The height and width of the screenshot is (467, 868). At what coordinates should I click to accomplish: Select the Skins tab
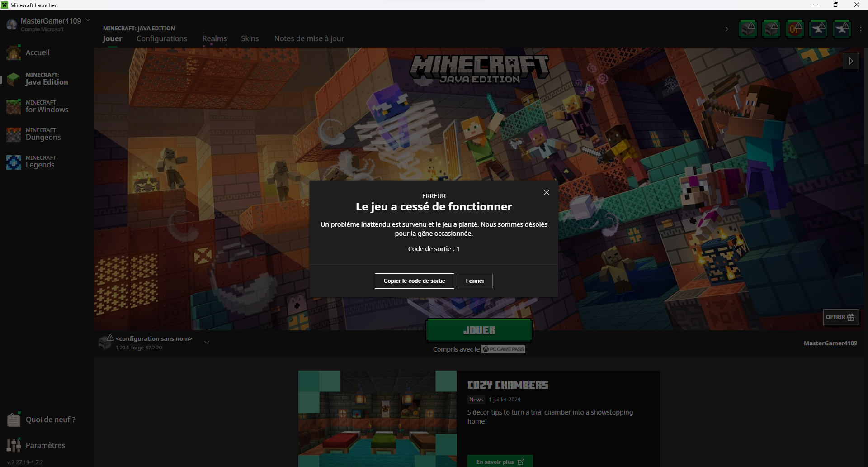[x=250, y=39]
